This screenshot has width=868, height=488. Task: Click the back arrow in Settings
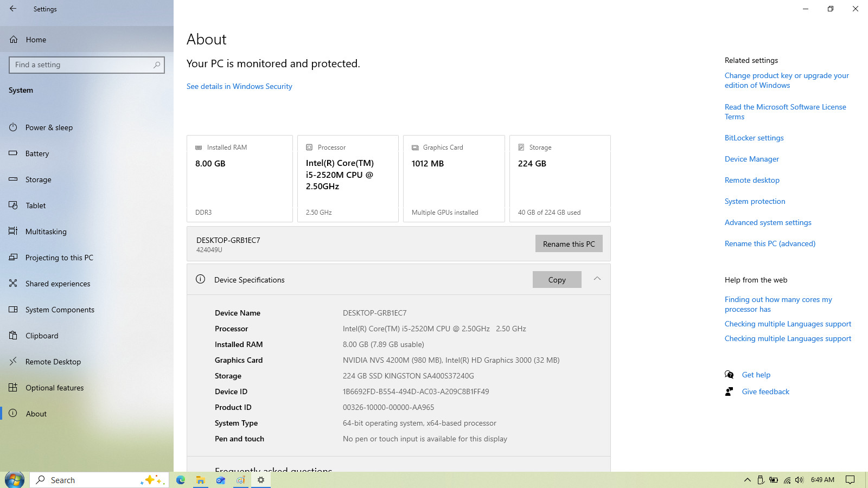coord(13,9)
